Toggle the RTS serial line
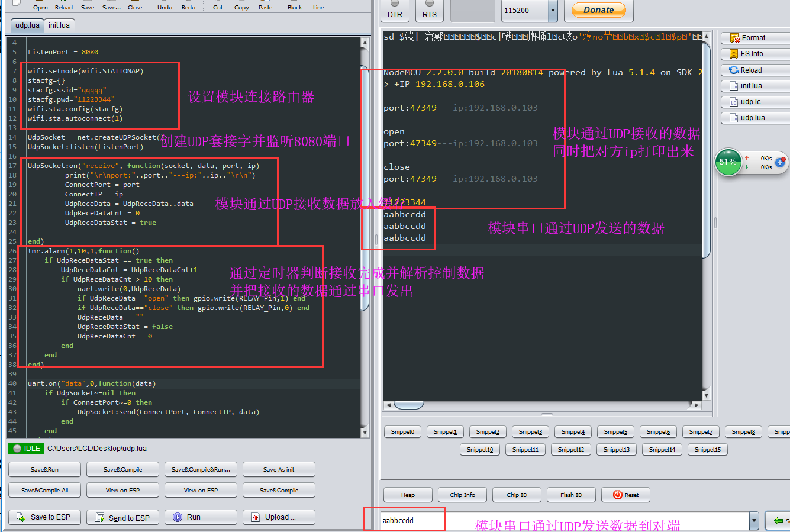 430,11
